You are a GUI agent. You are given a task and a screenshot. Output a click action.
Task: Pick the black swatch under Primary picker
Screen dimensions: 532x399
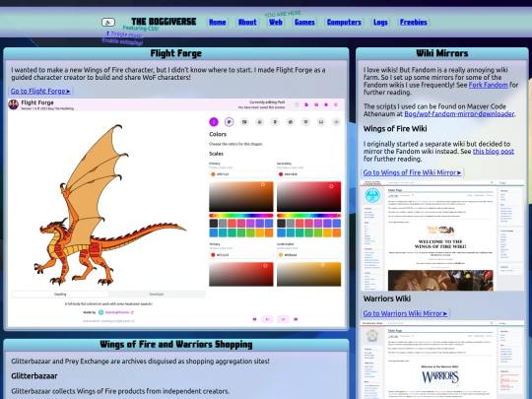214,223
